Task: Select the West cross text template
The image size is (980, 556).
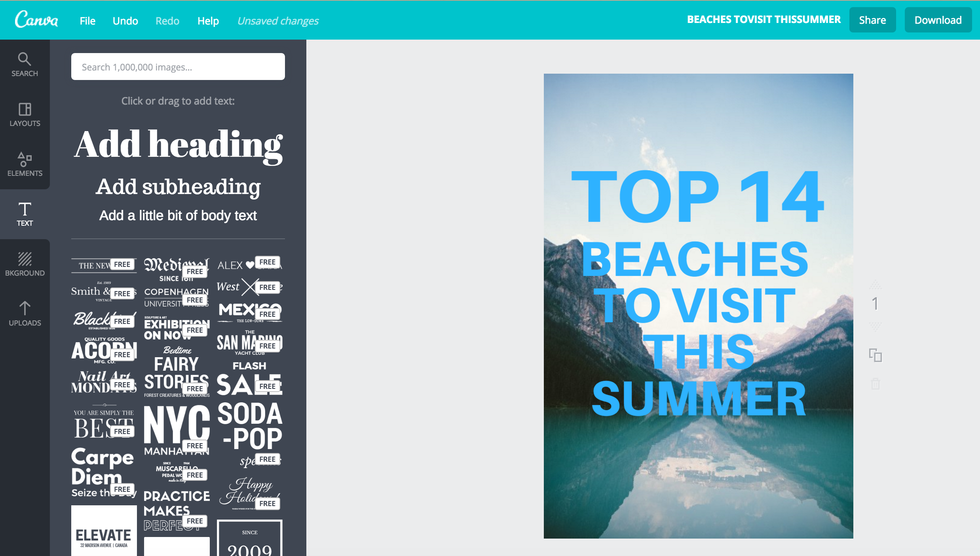Action: point(249,287)
